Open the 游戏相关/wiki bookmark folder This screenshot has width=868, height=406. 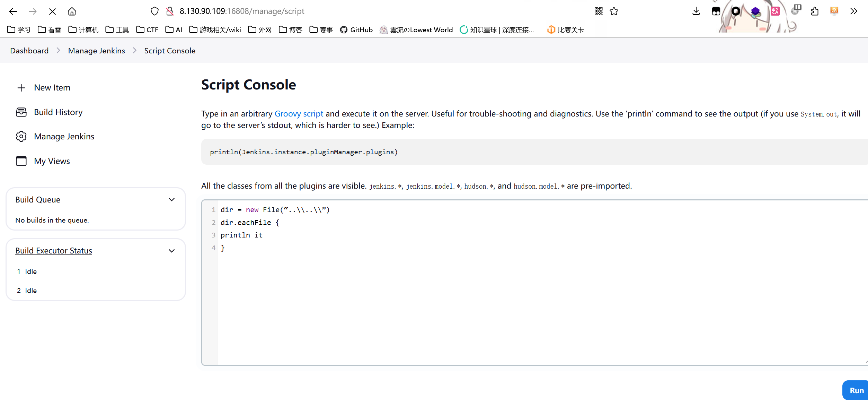[x=215, y=30]
